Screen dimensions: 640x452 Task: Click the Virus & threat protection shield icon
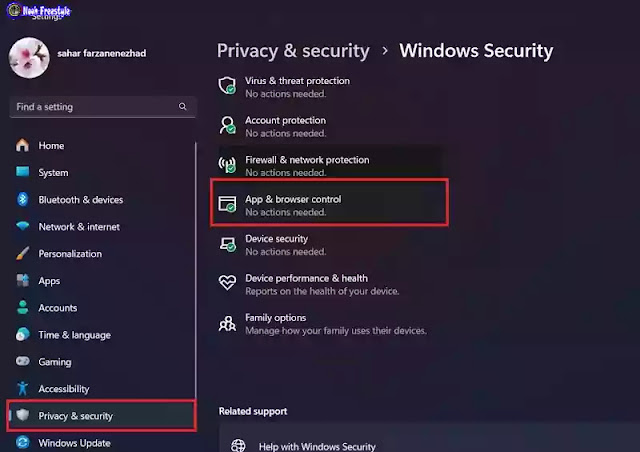[227, 86]
